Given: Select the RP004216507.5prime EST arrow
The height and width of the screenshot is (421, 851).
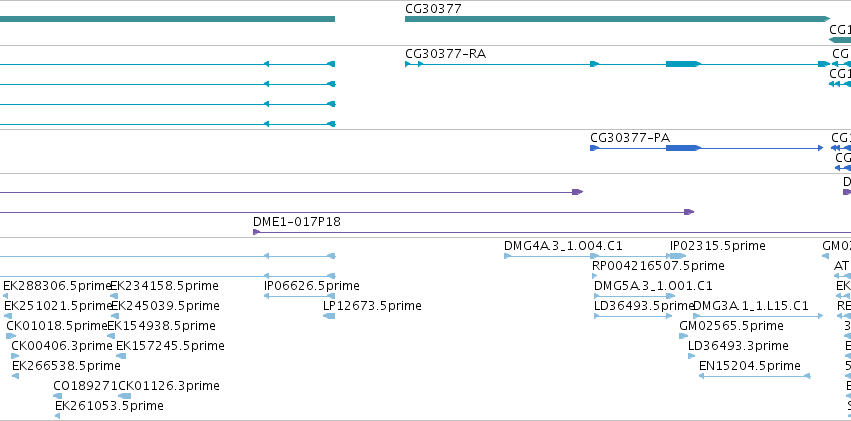Looking at the screenshot, I should point(594,276).
